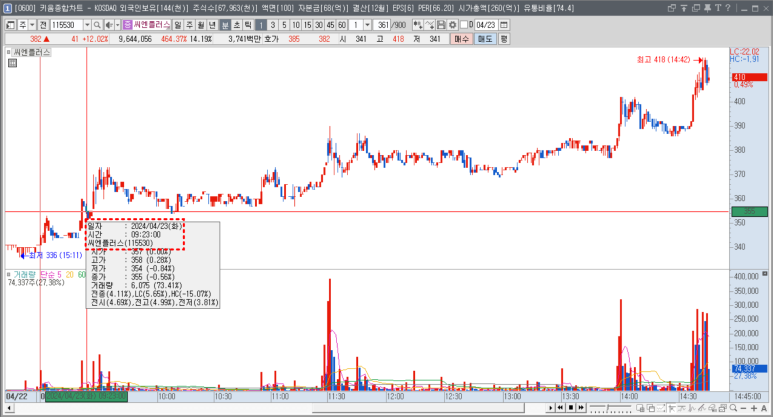
Task: Click the 361 bar count input field
Action: [x=383, y=25]
